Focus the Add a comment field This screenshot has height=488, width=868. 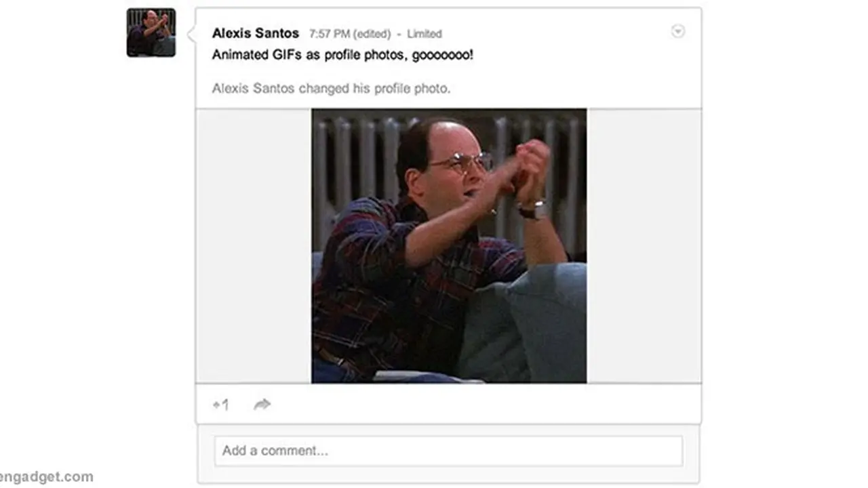449,451
